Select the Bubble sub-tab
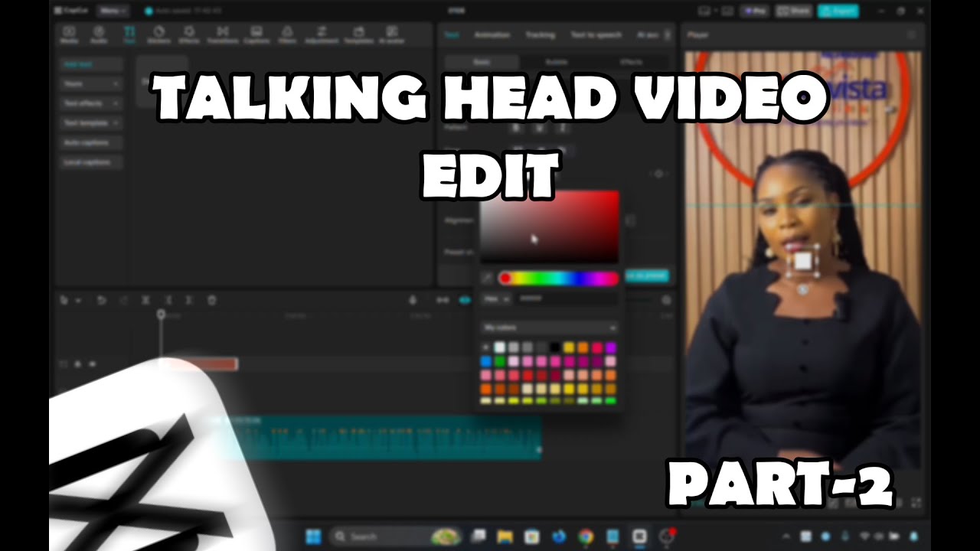This screenshot has width=980, height=551. 557,62
